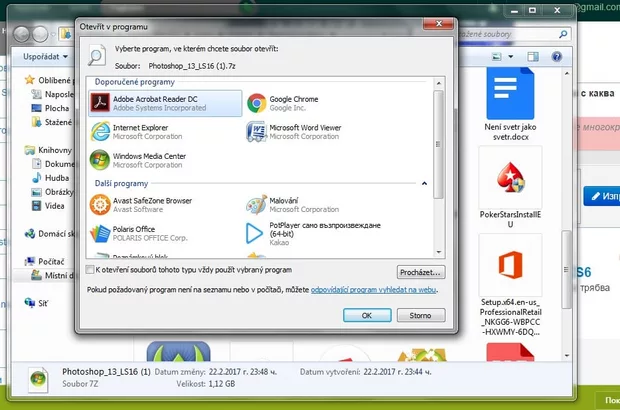Open Obrázky library in sidebar
Image resolution: width=620 pixels, height=410 pixels.
coord(53,192)
